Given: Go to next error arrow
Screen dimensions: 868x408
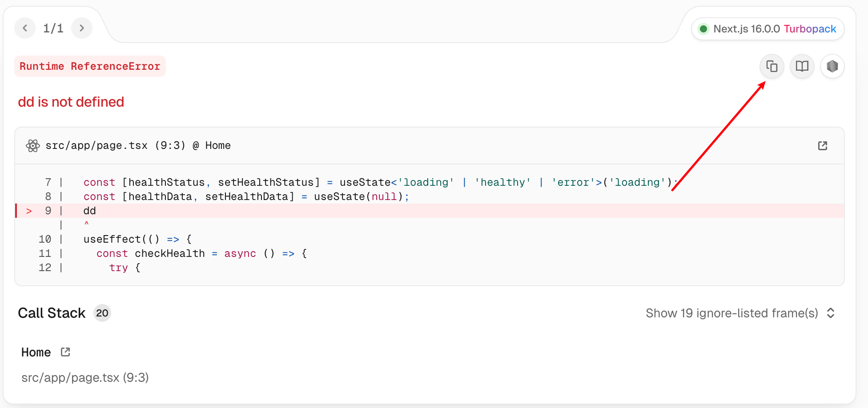Looking at the screenshot, I should [x=81, y=28].
